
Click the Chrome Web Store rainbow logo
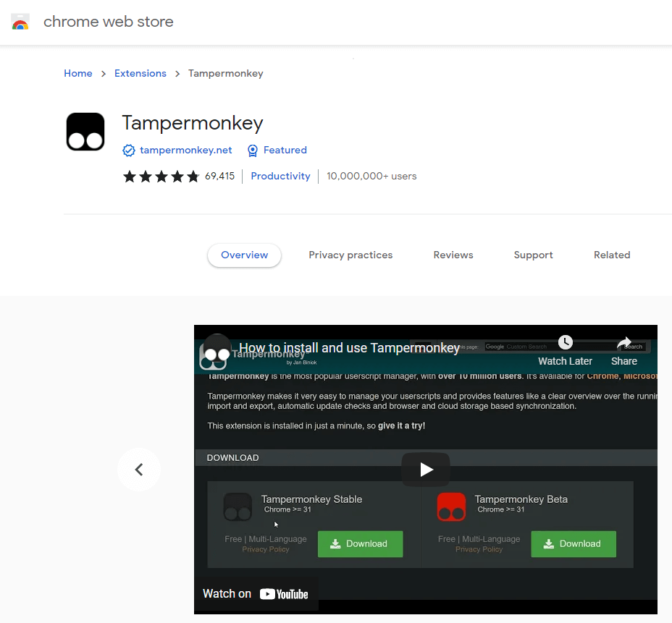(x=20, y=22)
